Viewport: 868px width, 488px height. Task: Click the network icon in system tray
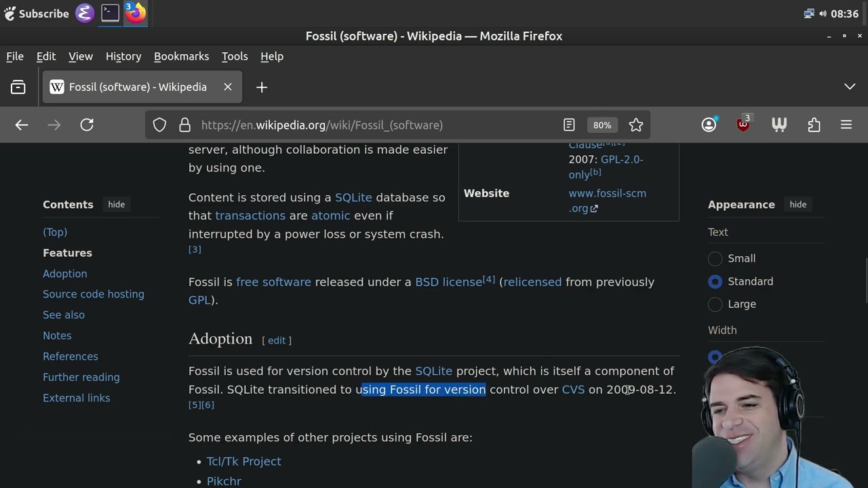click(x=809, y=14)
